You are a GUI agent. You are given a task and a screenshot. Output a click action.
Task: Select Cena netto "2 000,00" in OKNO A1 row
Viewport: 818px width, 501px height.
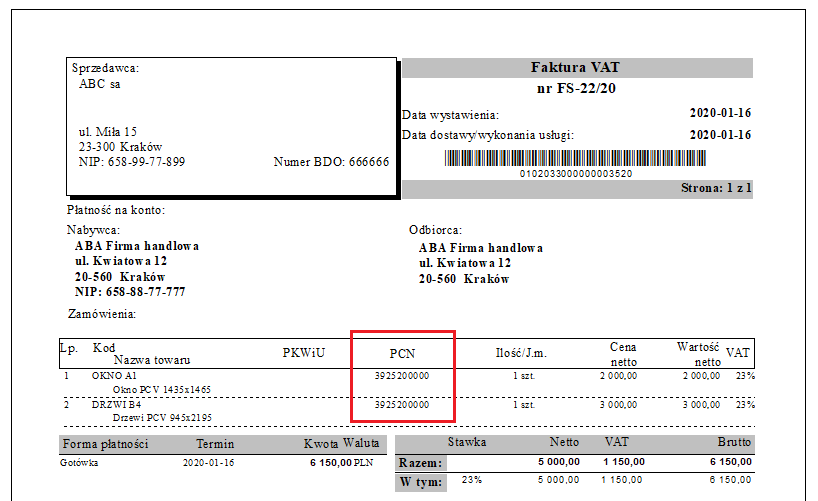coord(619,376)
